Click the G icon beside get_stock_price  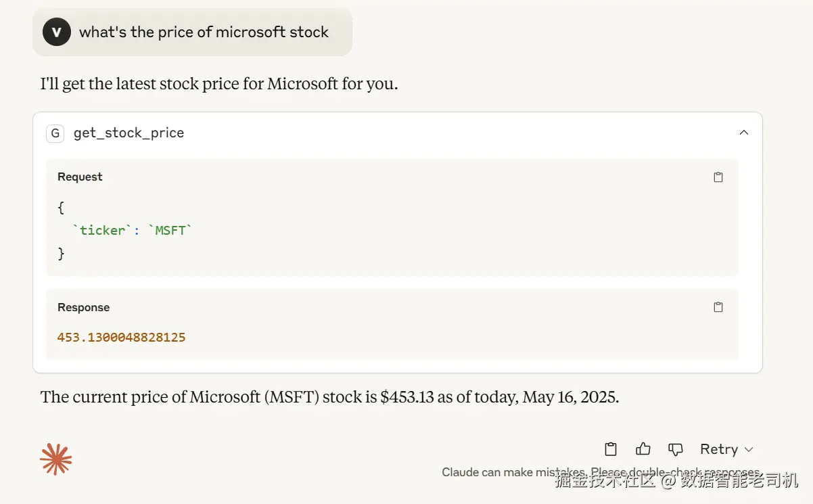pyautogui.click(x=55, y=133)
